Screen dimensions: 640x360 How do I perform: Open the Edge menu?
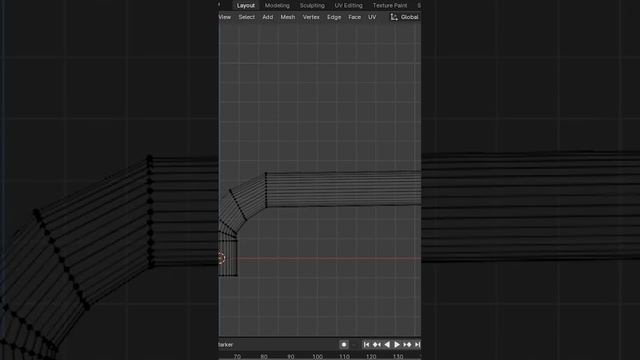tap(334, 17)
